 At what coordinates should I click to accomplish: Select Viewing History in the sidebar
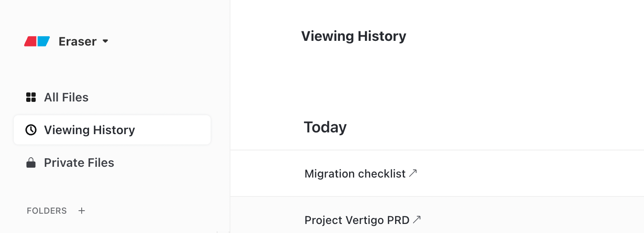click(x=89, y=130)
